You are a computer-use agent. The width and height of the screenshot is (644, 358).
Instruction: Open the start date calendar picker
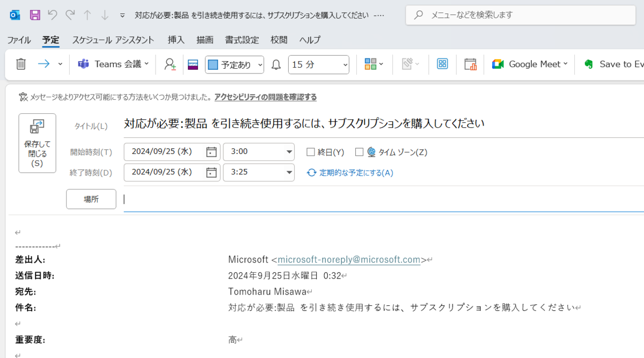[x=211, y=152]
